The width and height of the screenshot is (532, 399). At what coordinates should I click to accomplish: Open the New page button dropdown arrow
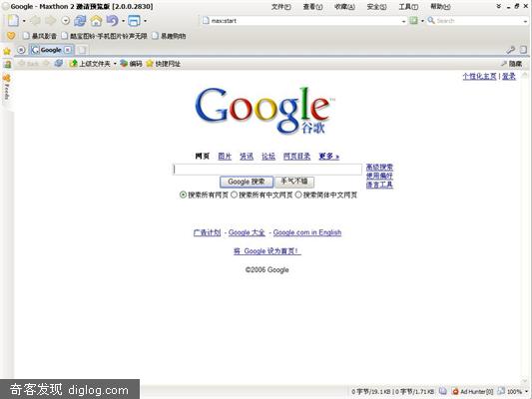point(24,21)
